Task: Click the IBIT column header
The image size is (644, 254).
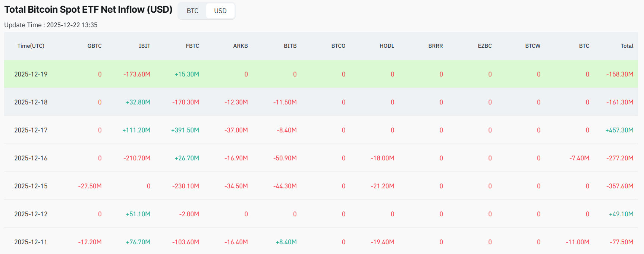Action: (x=144, y=46)
